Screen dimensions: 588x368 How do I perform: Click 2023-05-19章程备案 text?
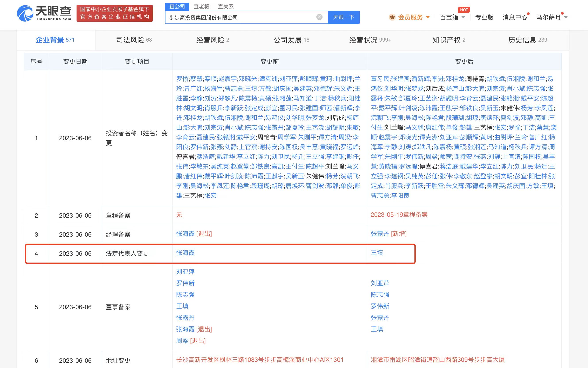[399, 215]
